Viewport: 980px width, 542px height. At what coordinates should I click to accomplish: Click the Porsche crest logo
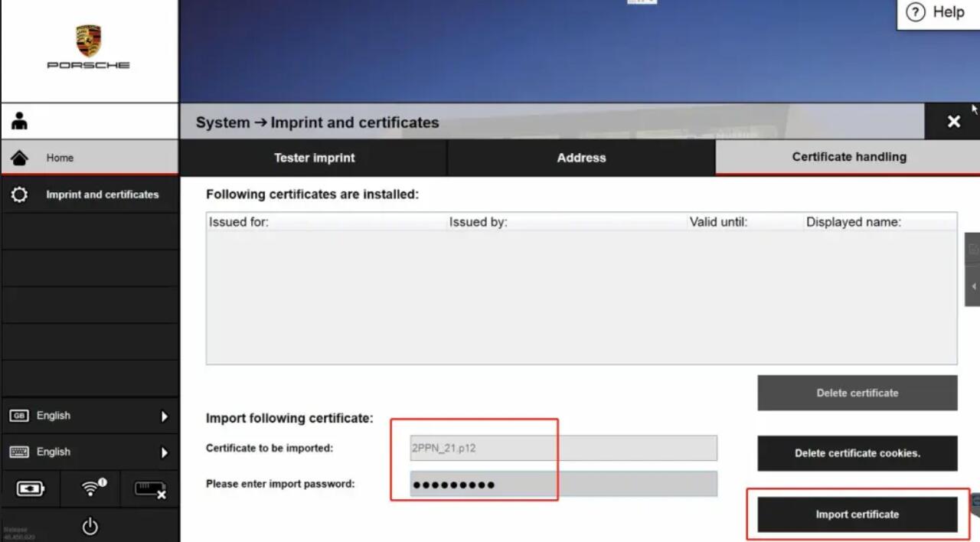click(x=88, y=41)
